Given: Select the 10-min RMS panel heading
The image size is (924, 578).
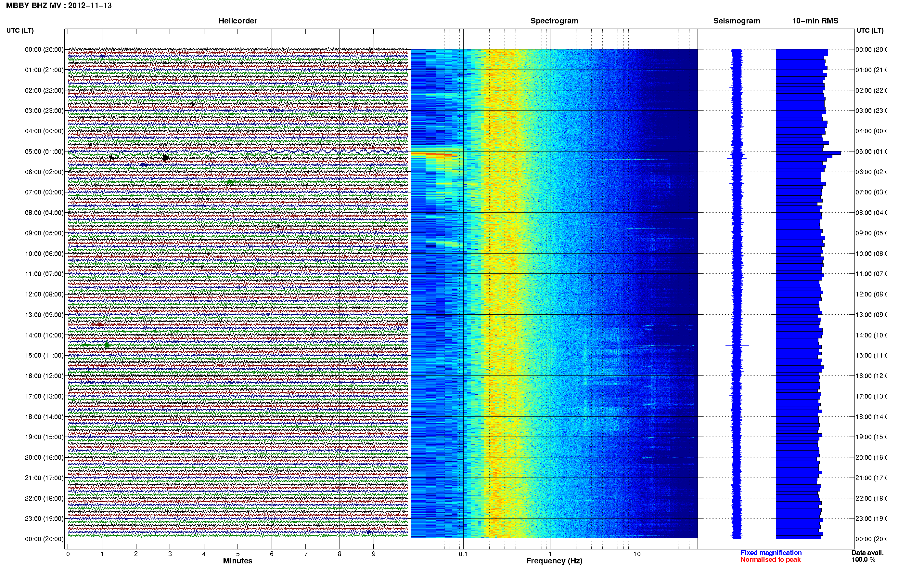Looking at the screenshot, I should pyautogui.click(x=815, y=21).
